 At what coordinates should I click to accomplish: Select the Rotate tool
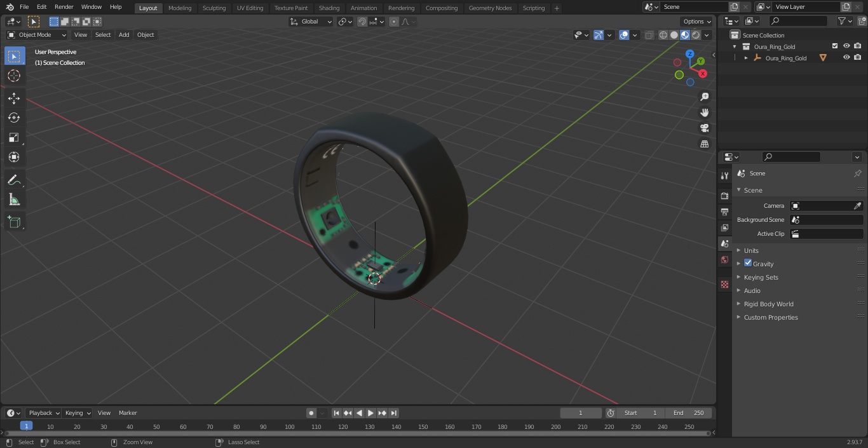tap(14, 118)
